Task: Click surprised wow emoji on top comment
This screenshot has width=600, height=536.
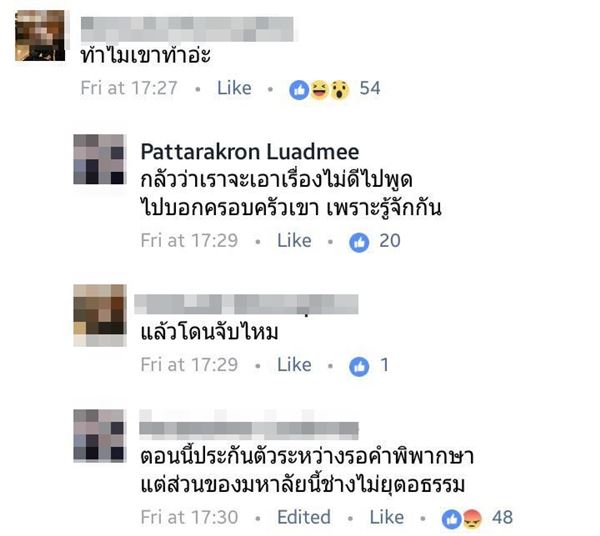Action: coord(339,90)
